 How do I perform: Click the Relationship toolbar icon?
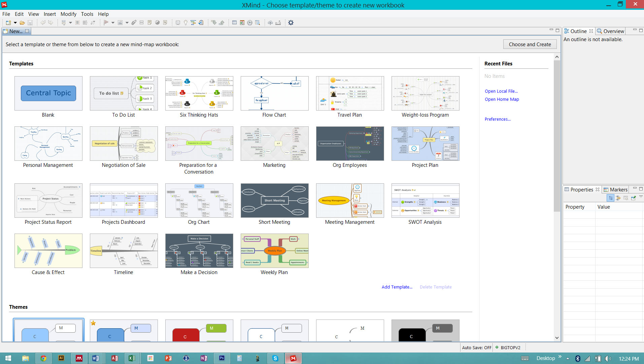93,23
